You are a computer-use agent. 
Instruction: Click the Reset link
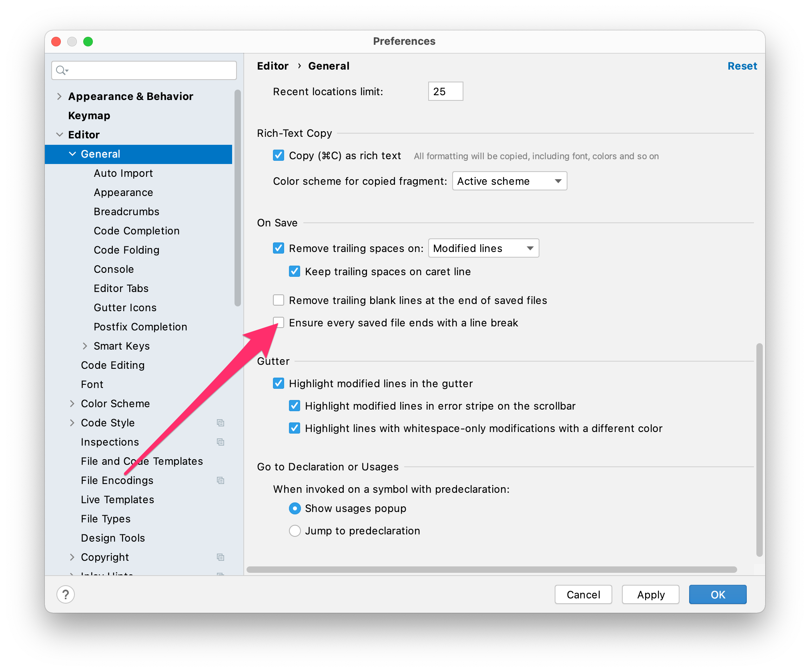click(x=742, y=66)
